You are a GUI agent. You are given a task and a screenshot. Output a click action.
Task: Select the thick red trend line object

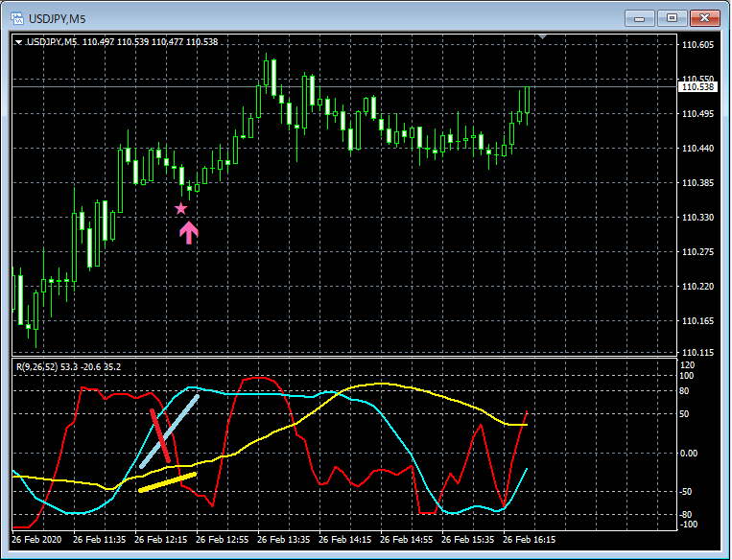[x=160, y=436]
